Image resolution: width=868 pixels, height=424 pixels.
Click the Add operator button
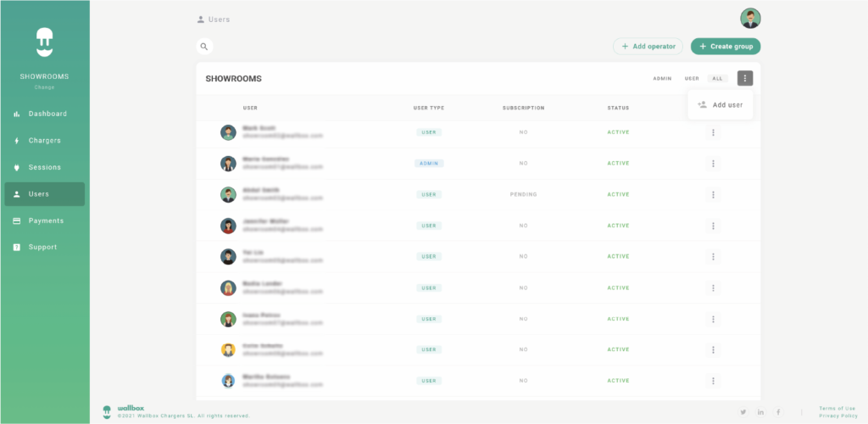[x=648, y=47]
